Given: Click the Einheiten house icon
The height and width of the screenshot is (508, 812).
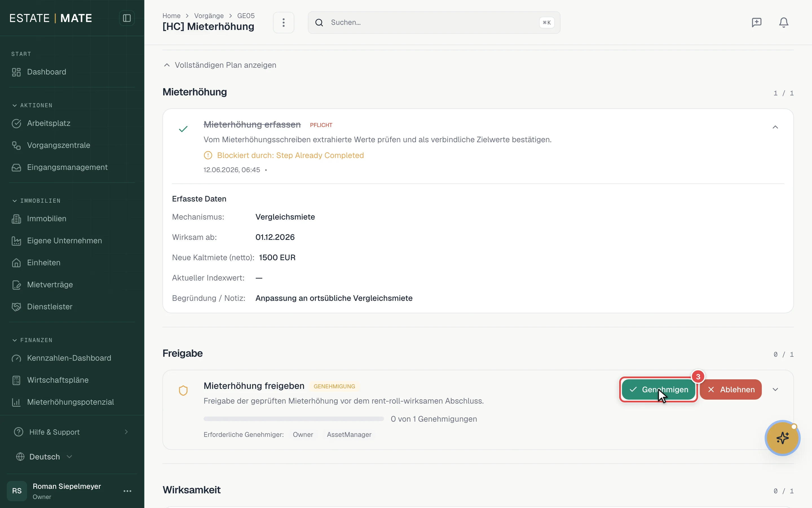Looking at the screenshot, I should tap(16, 263).
